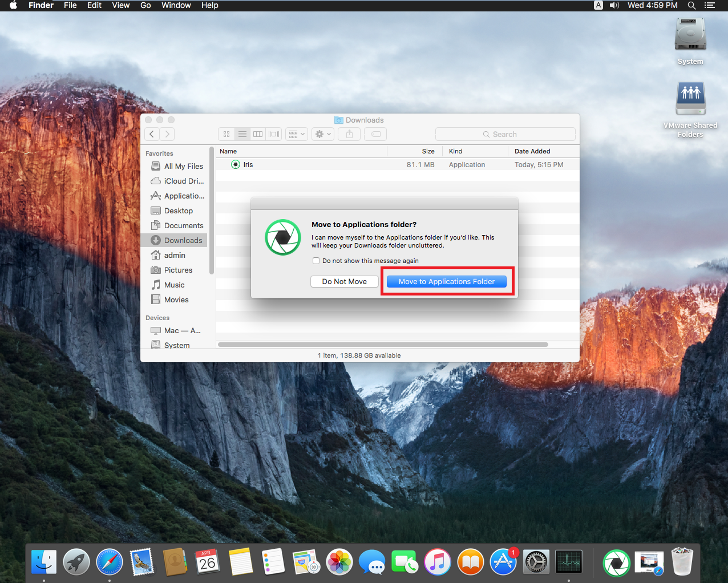
Task: Open Safari from the Dock
Action: [110, 562]
